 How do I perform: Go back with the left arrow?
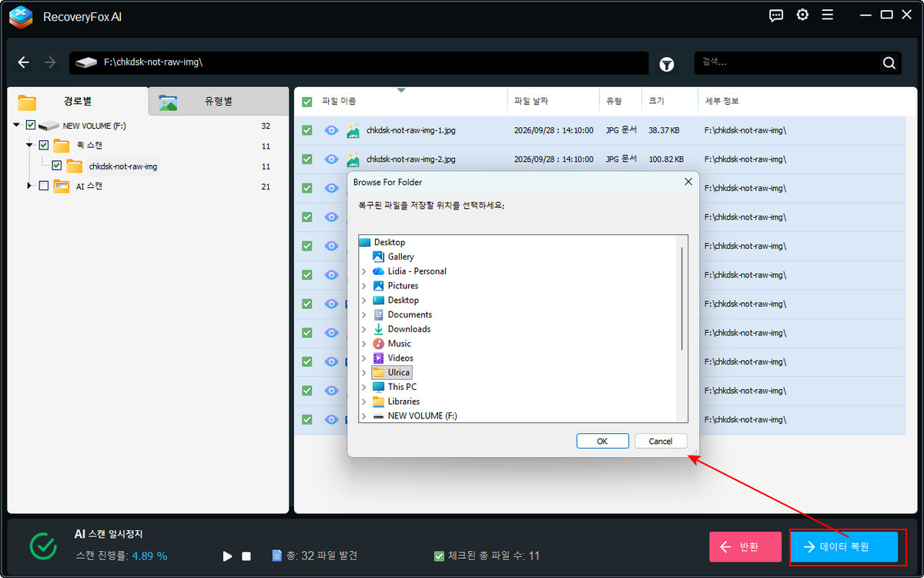point(24,62)
